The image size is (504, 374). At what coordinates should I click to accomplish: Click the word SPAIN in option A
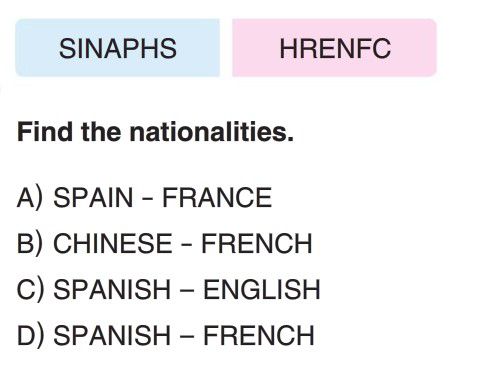93,198
